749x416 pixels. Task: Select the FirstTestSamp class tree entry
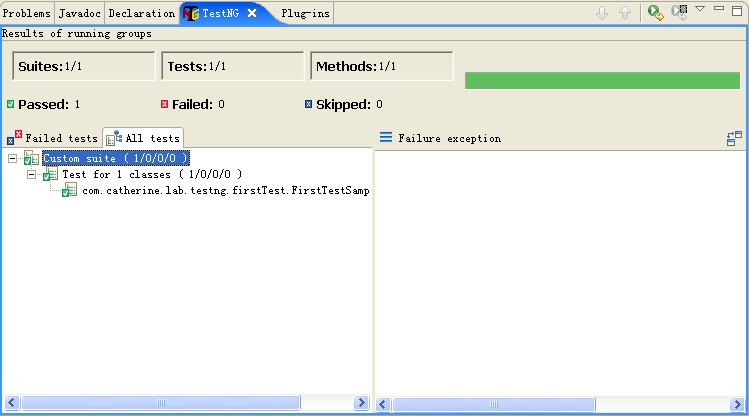click(225, 190)
